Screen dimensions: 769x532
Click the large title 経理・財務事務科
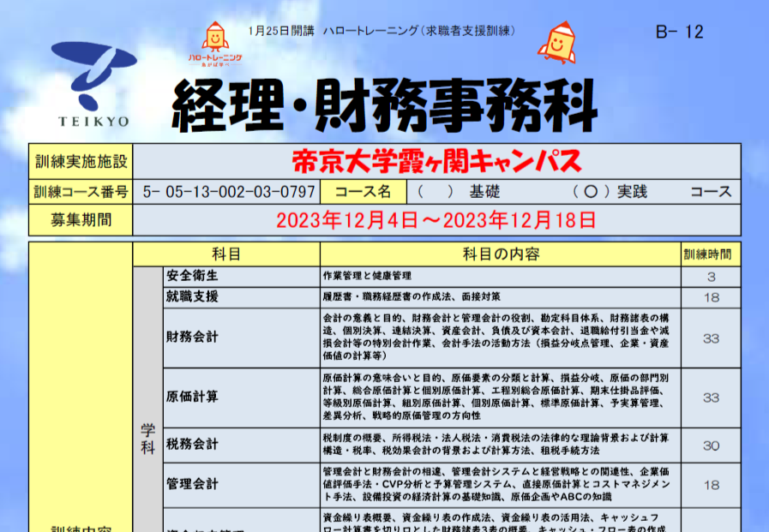click(384, 105)
